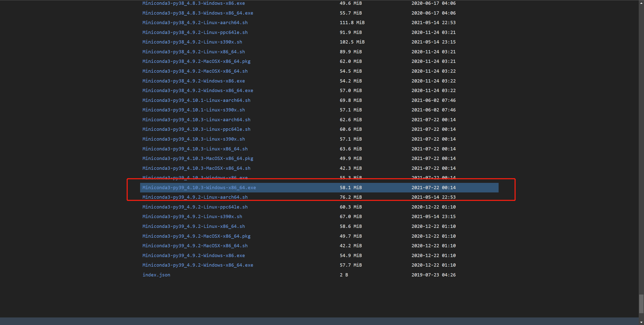Select Miniconda3-py39_4.10.3-Linux-x86_64.sh download

(x=195, y=149)
